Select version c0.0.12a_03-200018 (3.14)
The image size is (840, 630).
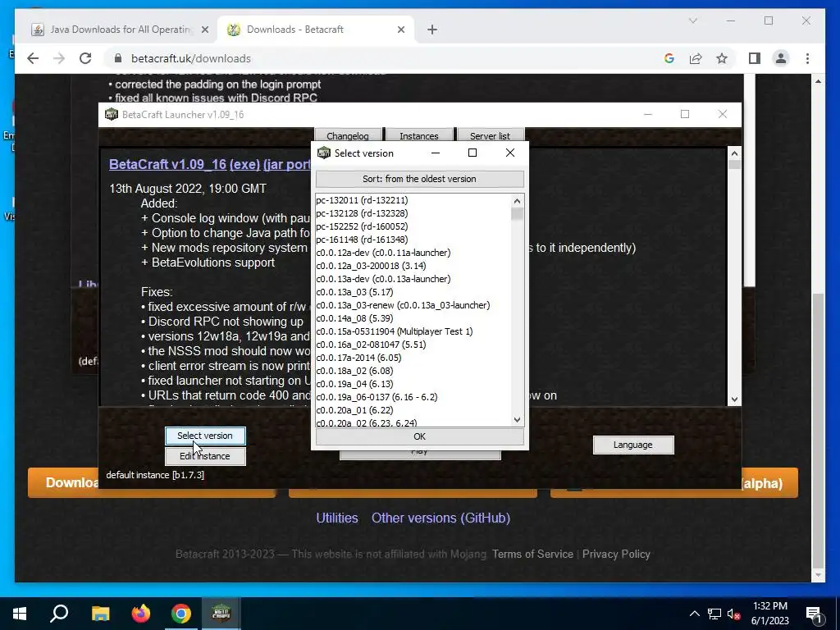tap(413, 266)
